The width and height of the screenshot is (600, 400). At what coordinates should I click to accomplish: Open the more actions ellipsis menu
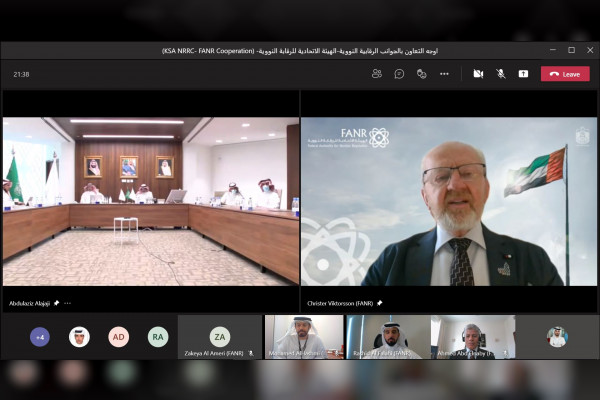(444, 74)
